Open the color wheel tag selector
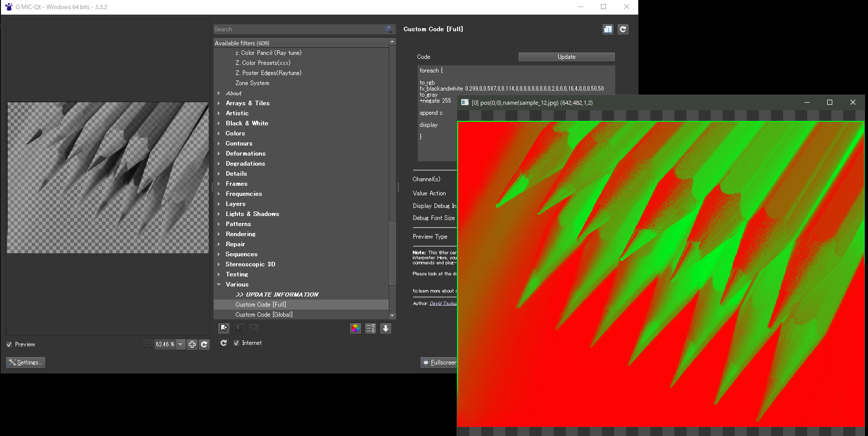This screenshot has width=868, height=436. click(x=356, y=328)
